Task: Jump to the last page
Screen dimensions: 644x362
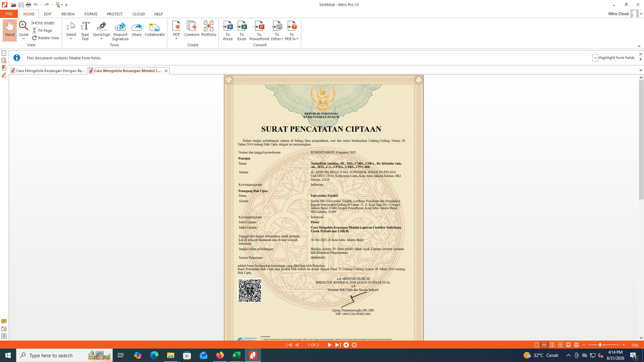Action: (337, 345)
